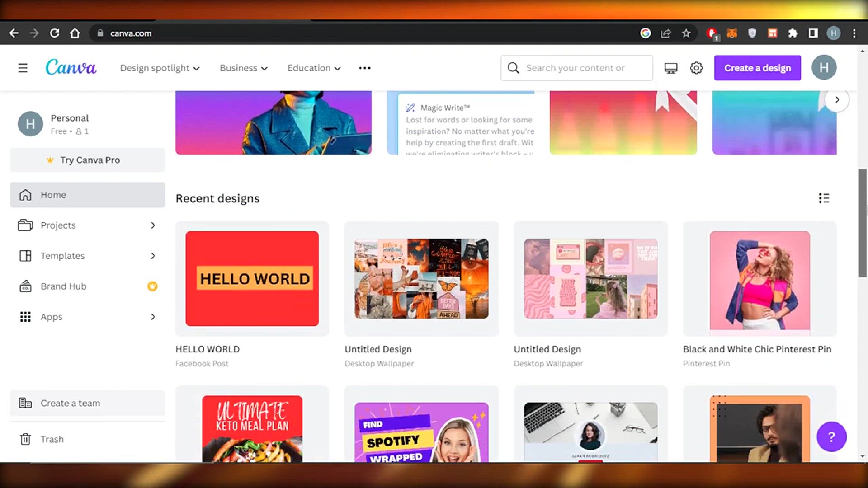Open Brand Hub in sidebar
Screen dimensions: 868x488
(x=88, y=286)
